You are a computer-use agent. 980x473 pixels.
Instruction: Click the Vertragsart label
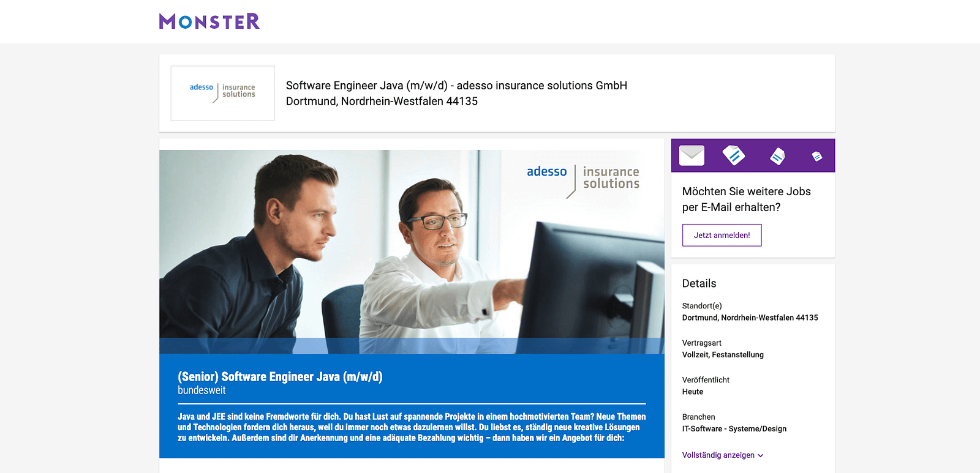pyautogui.click(x=702, y=343)
